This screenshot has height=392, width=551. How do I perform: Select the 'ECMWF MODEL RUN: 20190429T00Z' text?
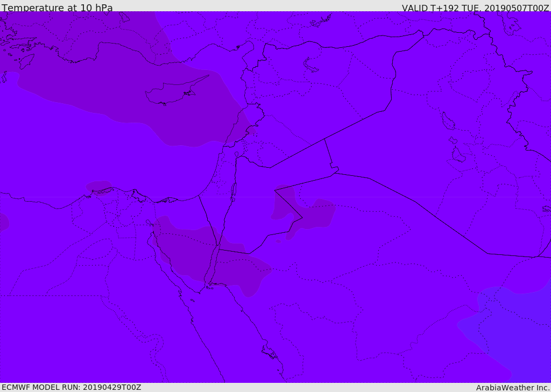pyautogui.click(x=72, y=387)
